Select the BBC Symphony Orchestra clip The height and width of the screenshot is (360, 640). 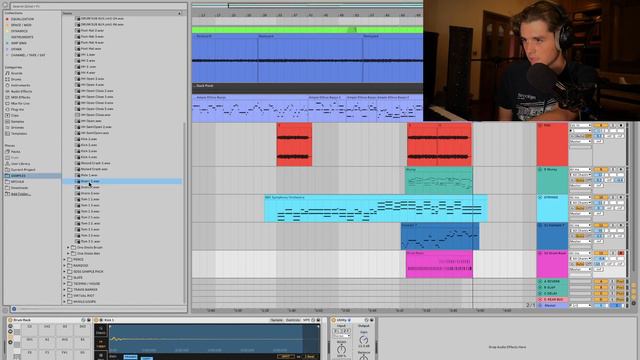376,208
